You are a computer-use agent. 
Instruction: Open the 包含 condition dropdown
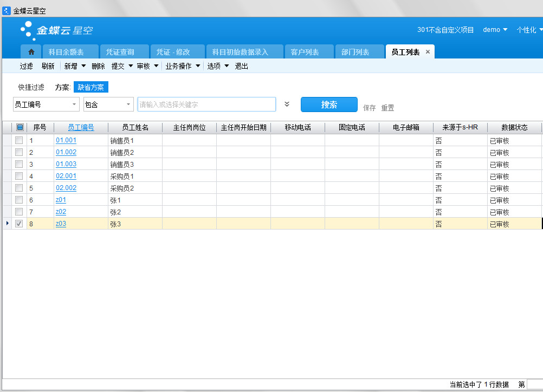point(128,104)
